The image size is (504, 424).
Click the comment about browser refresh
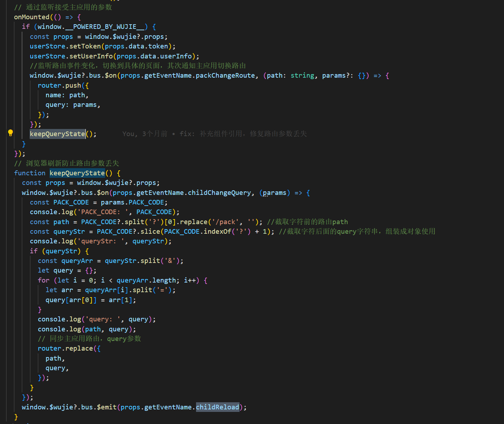66,163
